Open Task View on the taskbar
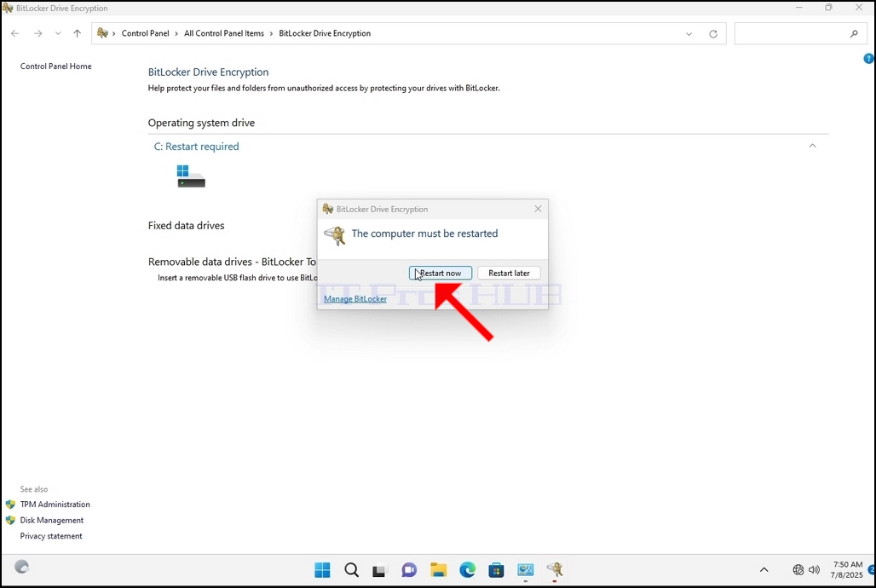876x588 pixels. coord(380,570)
